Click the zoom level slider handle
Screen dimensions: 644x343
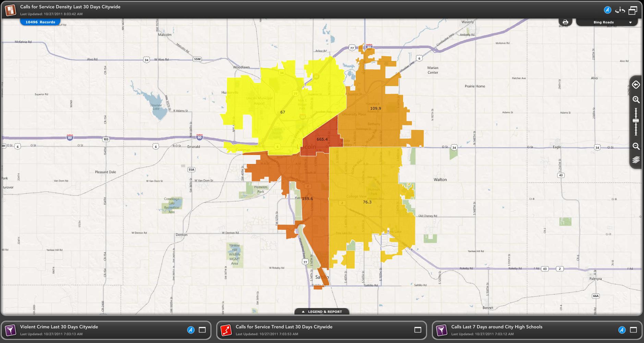coord(636,121)
